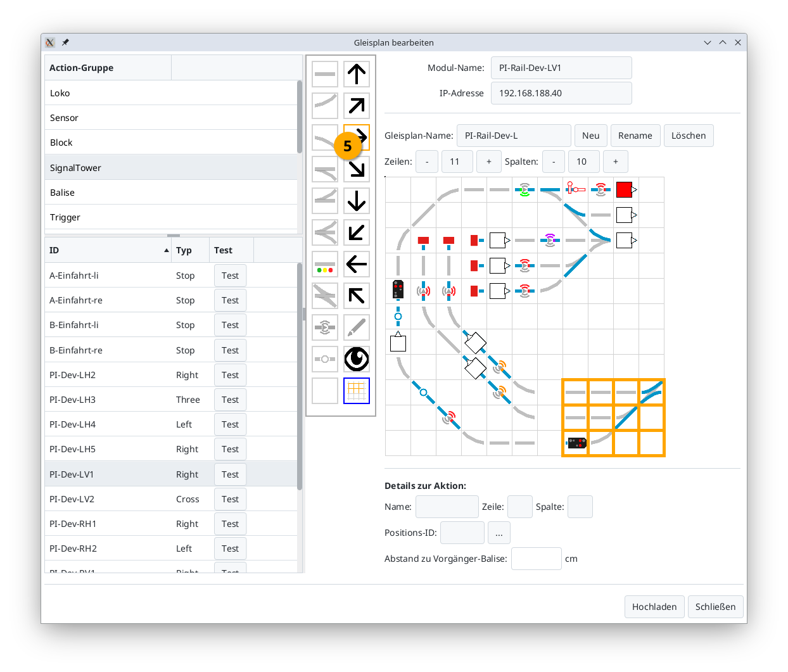788x672 pixels.
Task: Toggle the grid selection tool
Action: 357,391
